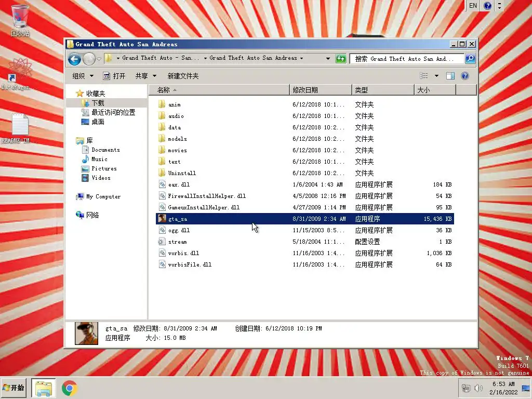
Task: Open the 回收站 Recycle Bin desktop icon
Action: click(20, 20)
